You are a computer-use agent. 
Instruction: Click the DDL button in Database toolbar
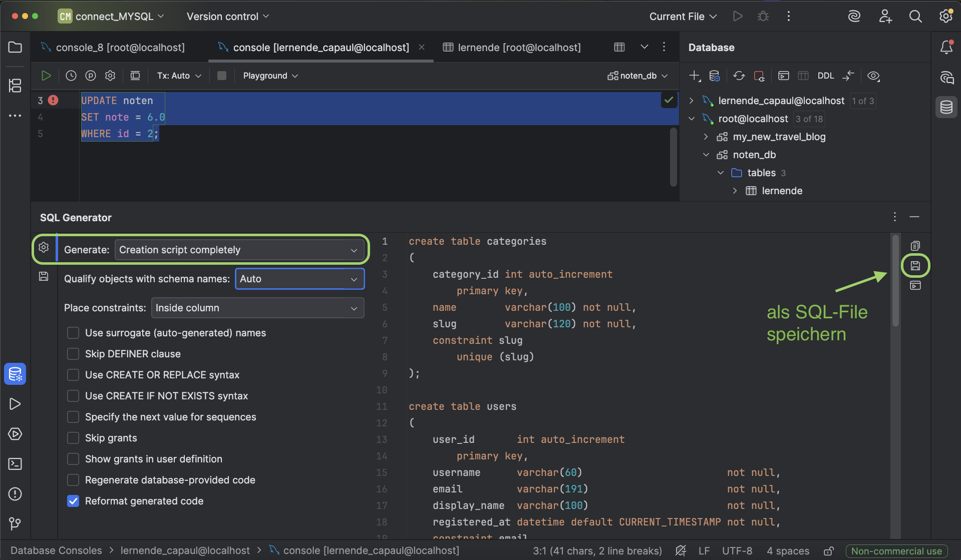tap(825, 76)
